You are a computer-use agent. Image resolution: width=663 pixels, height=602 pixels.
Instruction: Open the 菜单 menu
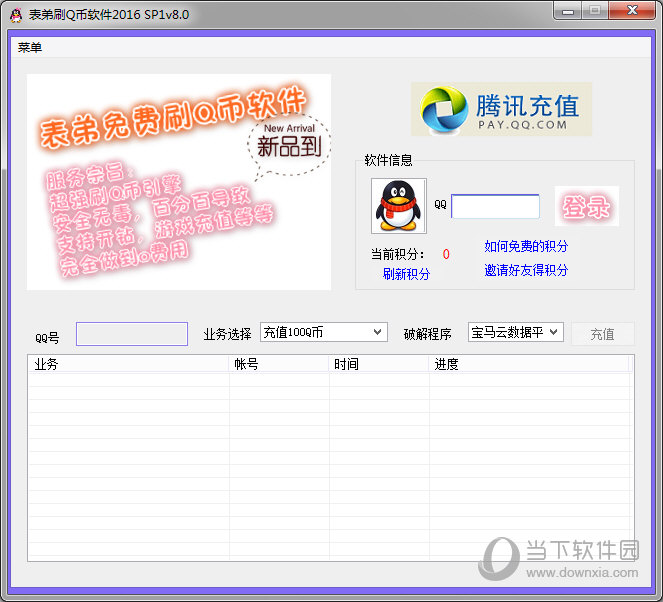pyautogui.click(x=30, y=48)
